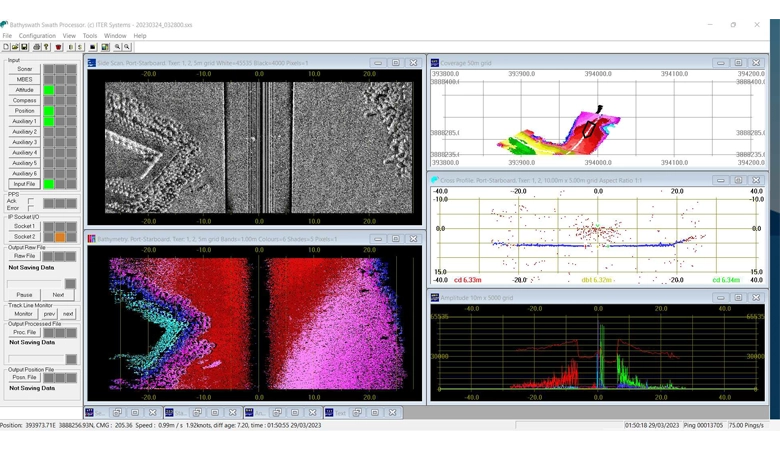The image size is (780, 450).
Task: Click the Track Line Monitor prev button
Action: pos(49,314)
